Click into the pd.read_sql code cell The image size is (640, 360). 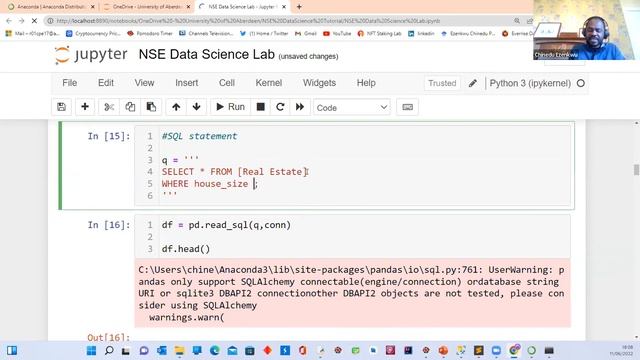point(352,236)
